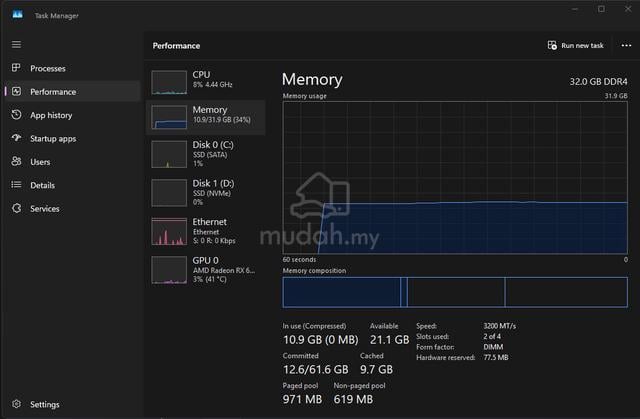Open the Disk 0 (C:) performance view
The image size is (640, 419).
tap(206, 154)
